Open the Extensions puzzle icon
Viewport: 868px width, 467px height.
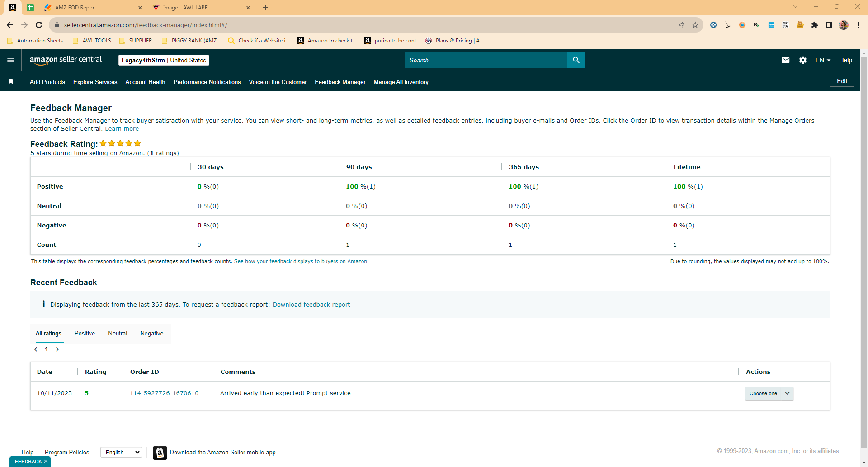point(815,25)
